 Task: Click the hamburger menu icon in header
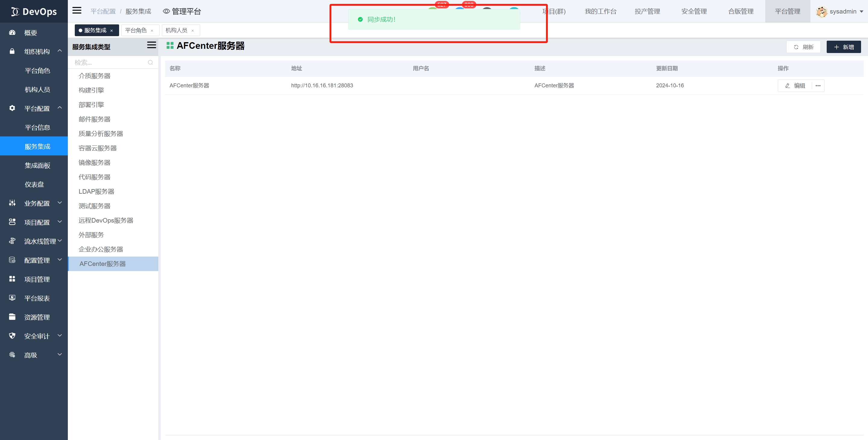[x=77, y=10]
